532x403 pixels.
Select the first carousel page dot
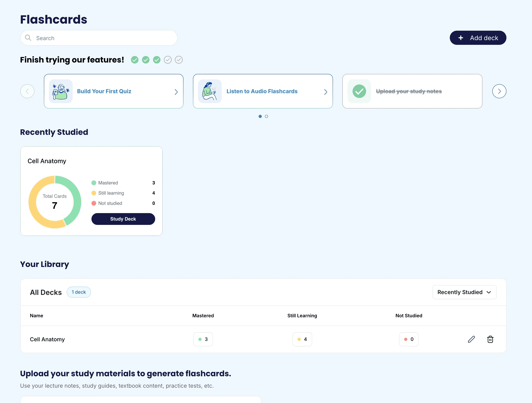260,116
